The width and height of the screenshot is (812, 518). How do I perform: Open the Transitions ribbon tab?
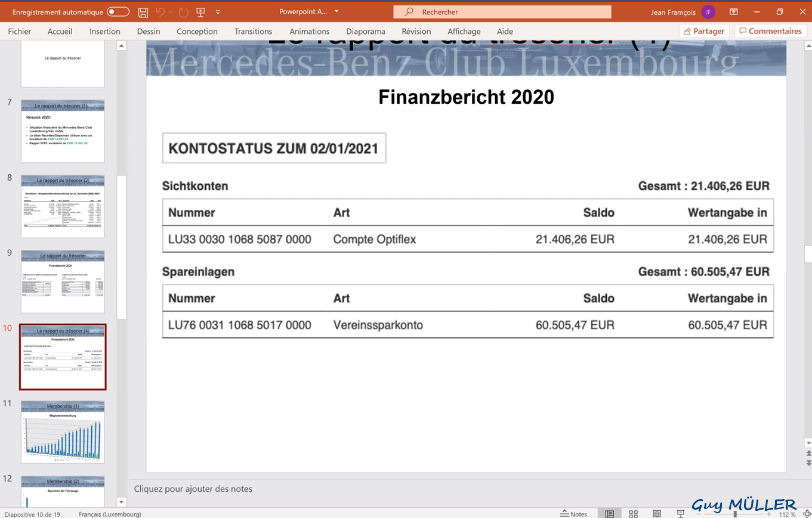point(253,31)
